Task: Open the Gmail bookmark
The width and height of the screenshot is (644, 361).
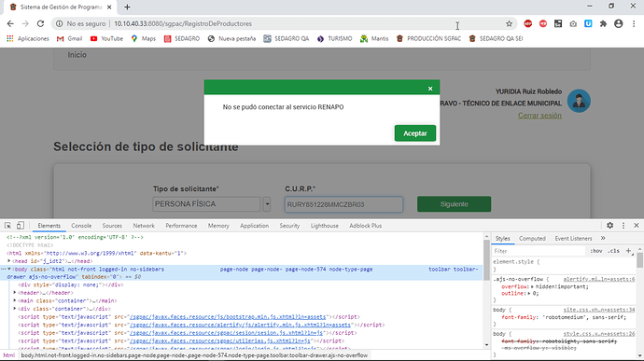Action: [x=69, y=38]
